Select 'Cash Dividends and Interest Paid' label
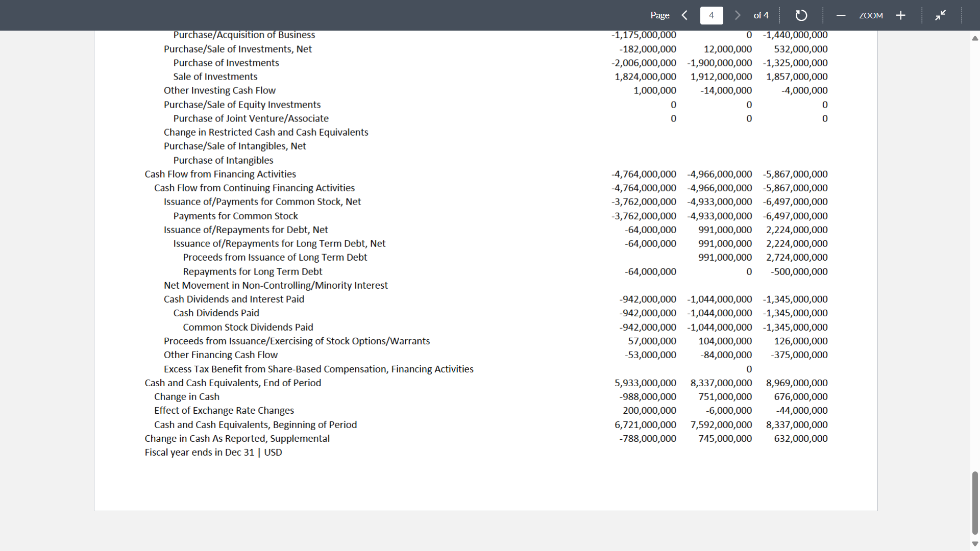 234,299
